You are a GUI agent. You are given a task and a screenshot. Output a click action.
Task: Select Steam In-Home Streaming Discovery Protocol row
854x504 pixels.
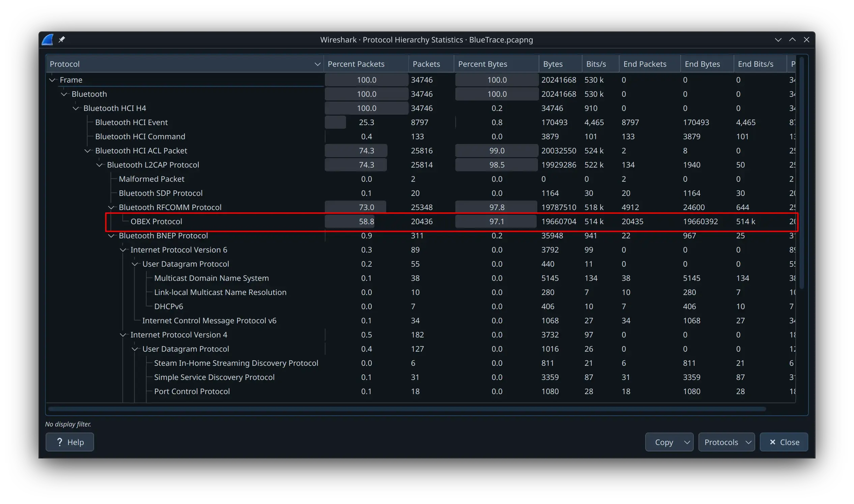point(236,363)
